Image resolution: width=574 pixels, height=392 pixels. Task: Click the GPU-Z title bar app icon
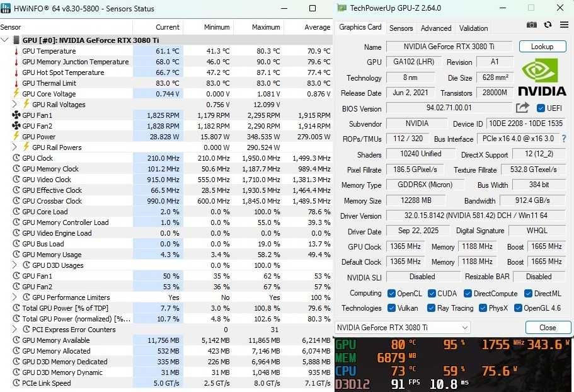342,8
